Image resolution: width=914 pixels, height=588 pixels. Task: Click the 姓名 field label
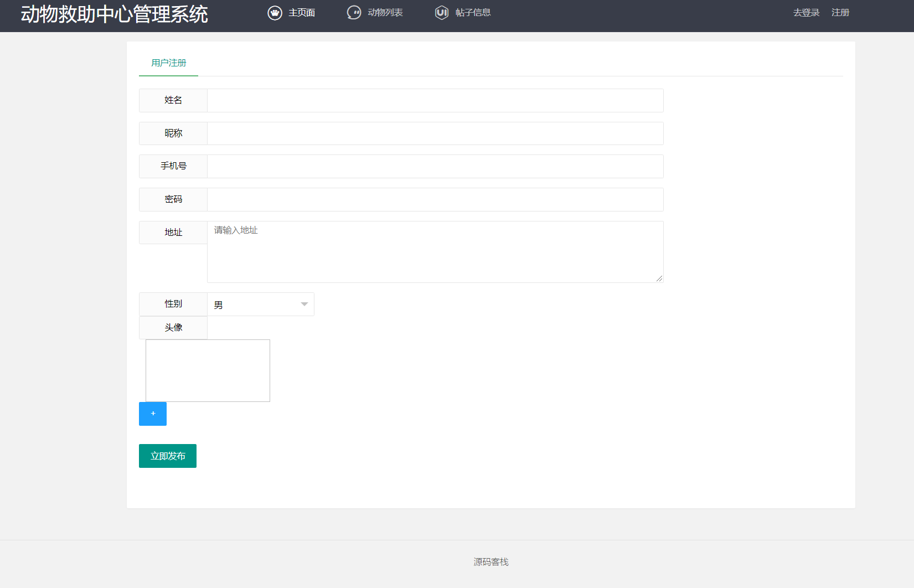pyautogui.click(x=173, y=100)
